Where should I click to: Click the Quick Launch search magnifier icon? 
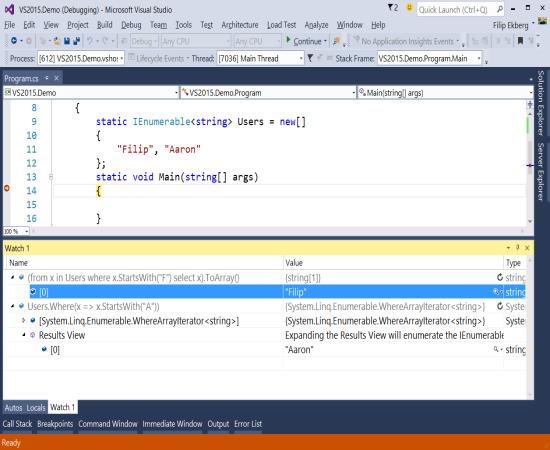[500, 9]
